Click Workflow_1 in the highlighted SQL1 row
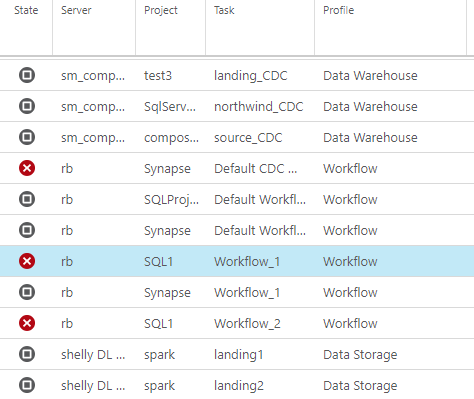The image size is (474, 399). click(247, 262)
